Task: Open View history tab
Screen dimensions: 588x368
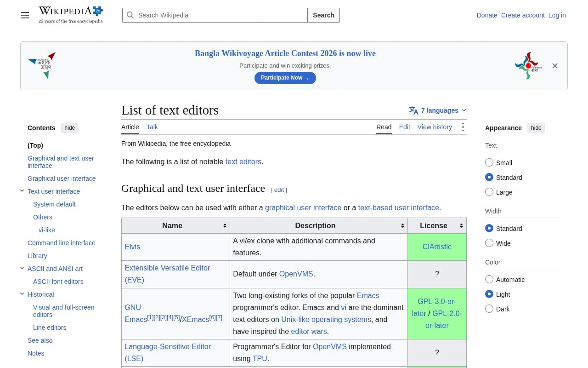Action: click(x=435, y=127)
